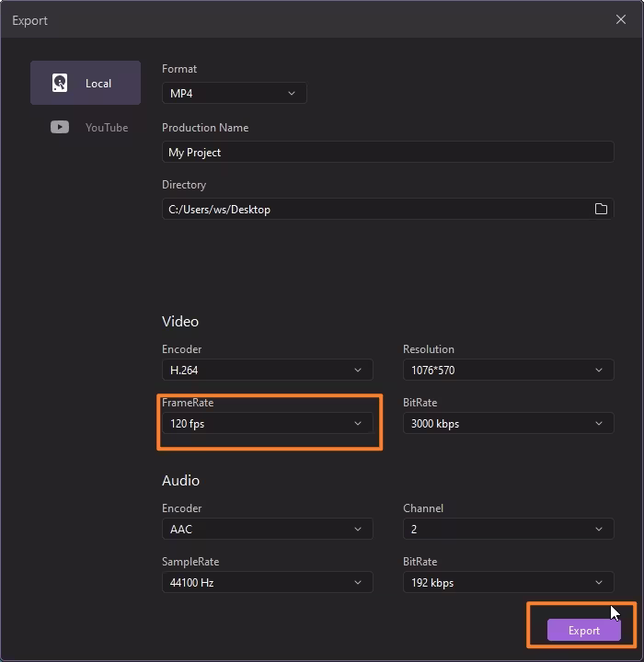Open the video BitRate 3000 kbps dropdown
Viewport: 644px width, 662px height.
[x=508, y=423]
